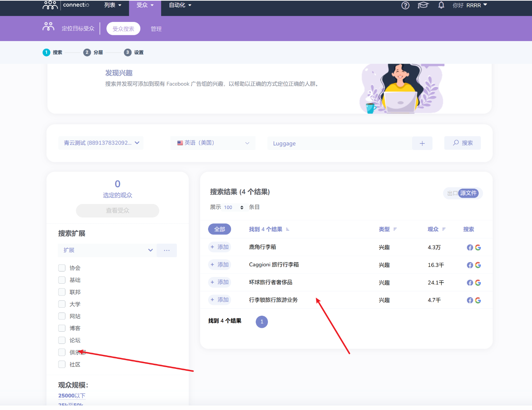Click the Google icon for 行李锁旅行旅游业务
Viewport: 532px width, 410px height.
pos(478,300)
